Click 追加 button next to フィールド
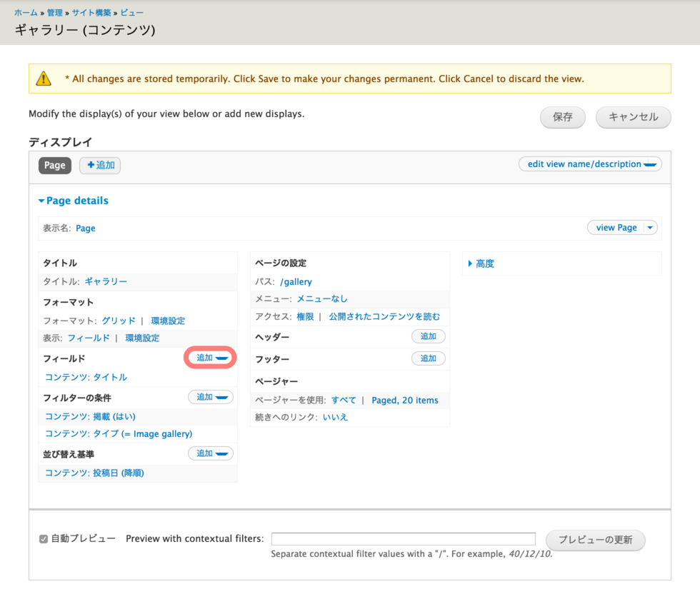The width and height of the screenshot is (700, 609). tap(211, 358)
